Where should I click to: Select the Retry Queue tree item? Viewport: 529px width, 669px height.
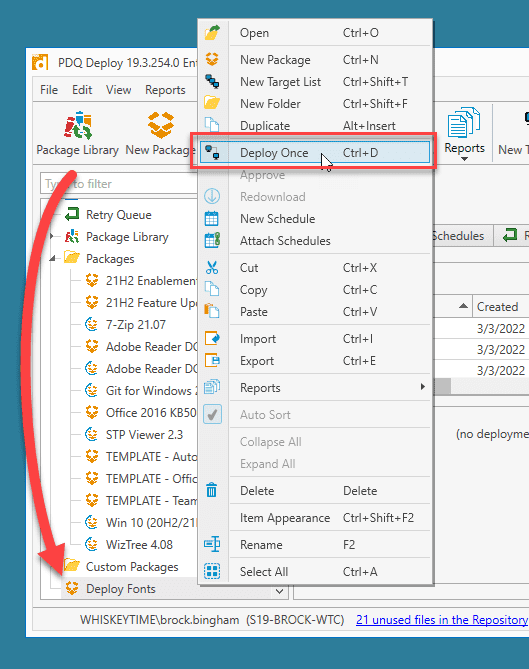[119, 215]
